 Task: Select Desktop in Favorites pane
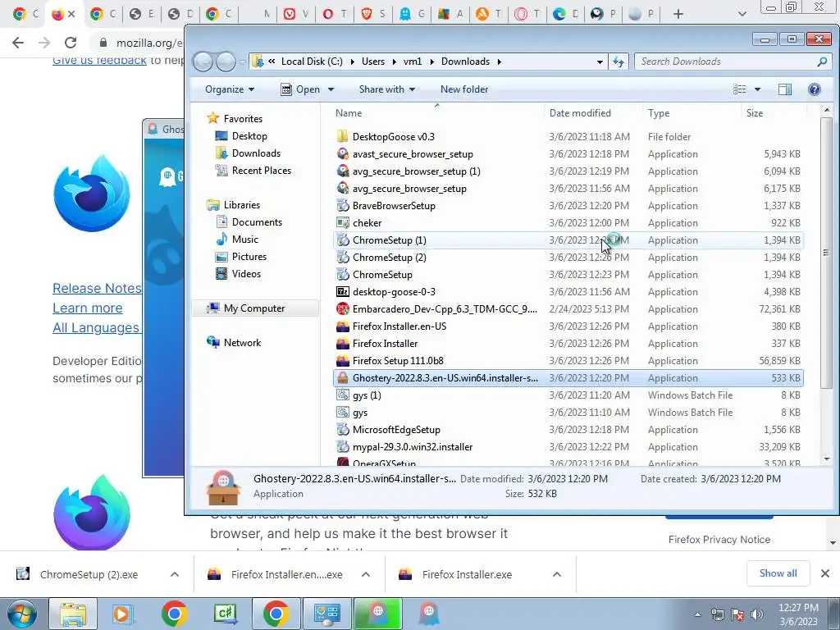point(249,136)
